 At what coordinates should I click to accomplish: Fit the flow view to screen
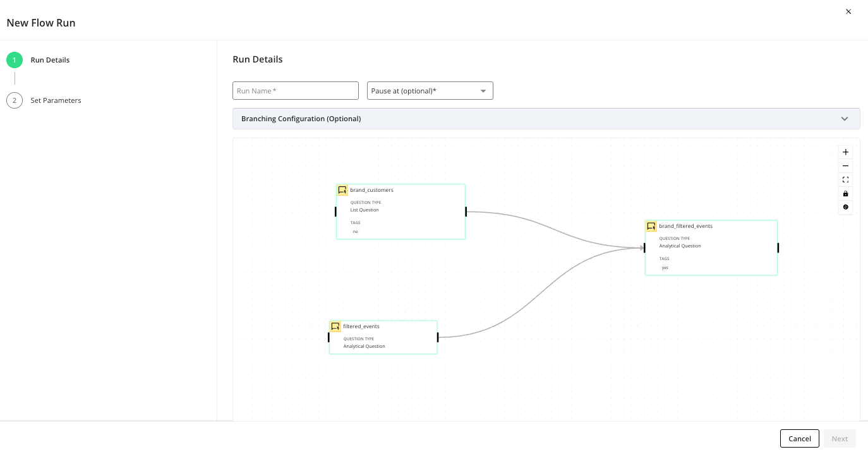pos(845,179)
